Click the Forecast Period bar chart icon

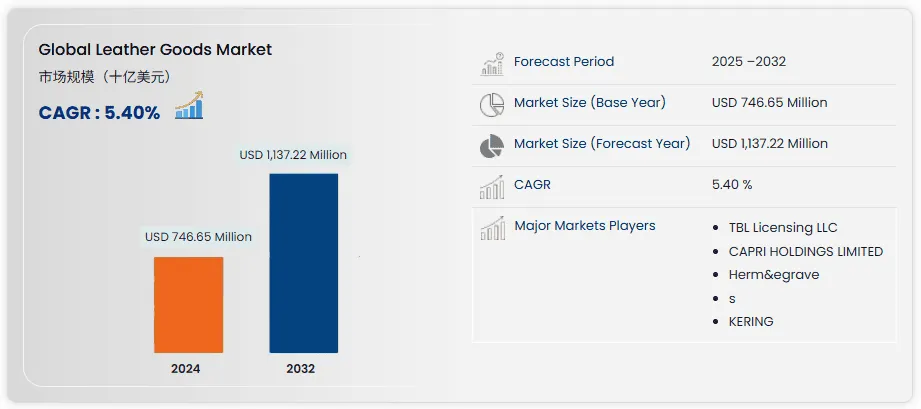click(x=491, y=64)
